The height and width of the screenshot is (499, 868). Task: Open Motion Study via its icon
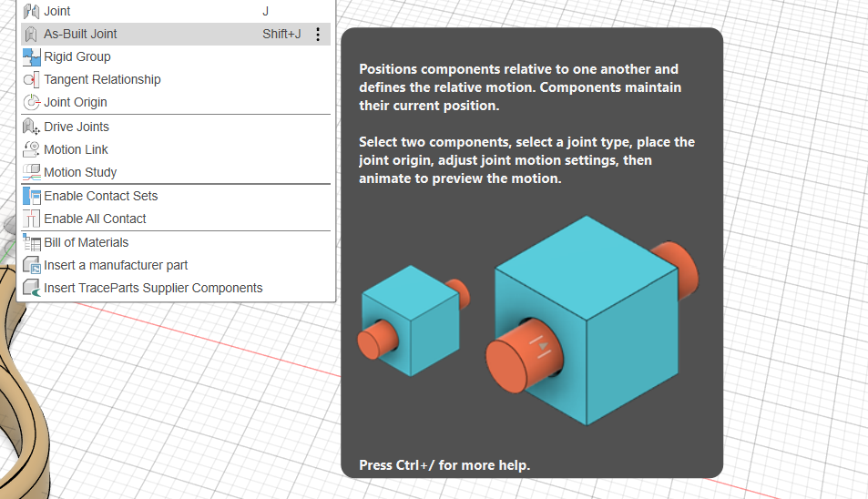(32, 172)
